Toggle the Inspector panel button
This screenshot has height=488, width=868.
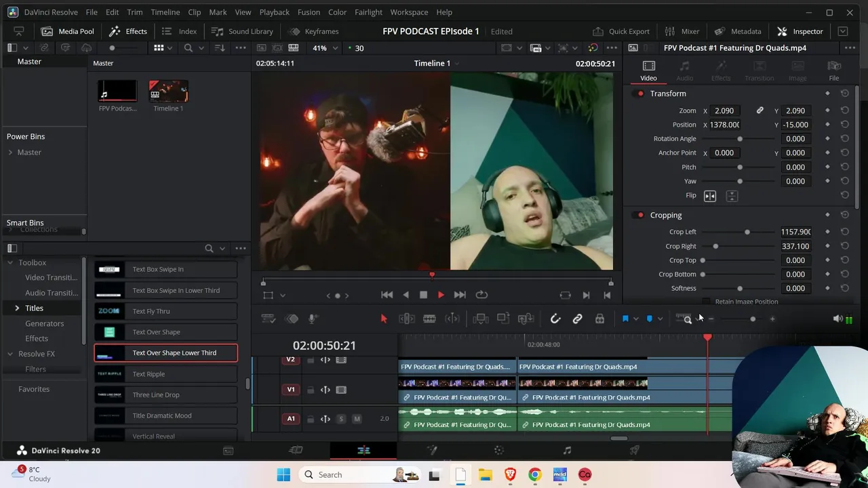(800, 31)
